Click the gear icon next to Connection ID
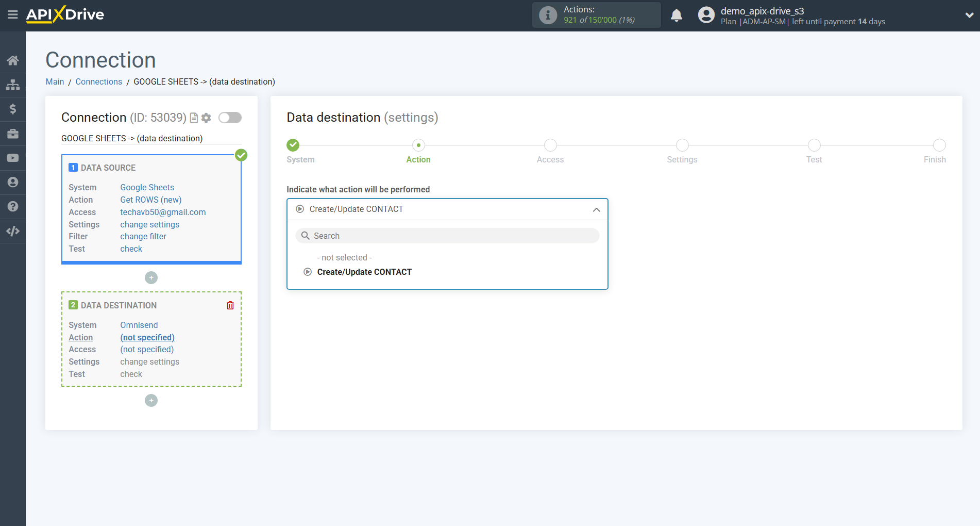 click(206, 118)
